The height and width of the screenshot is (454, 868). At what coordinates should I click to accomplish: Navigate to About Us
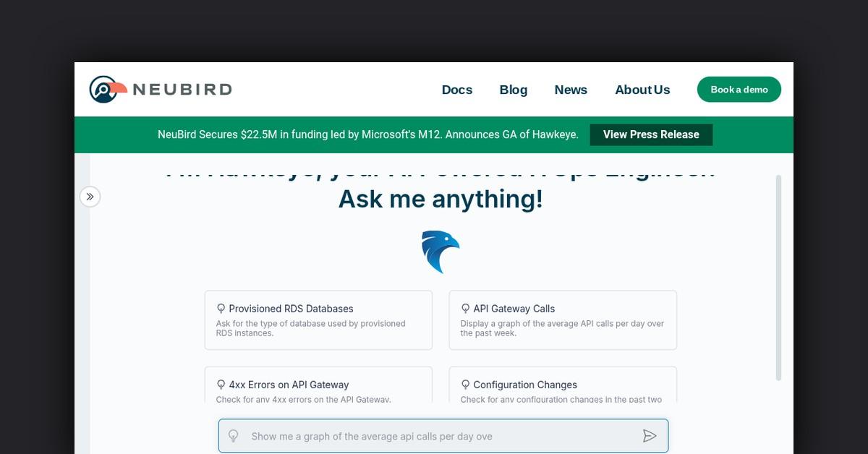coord(642,90)
